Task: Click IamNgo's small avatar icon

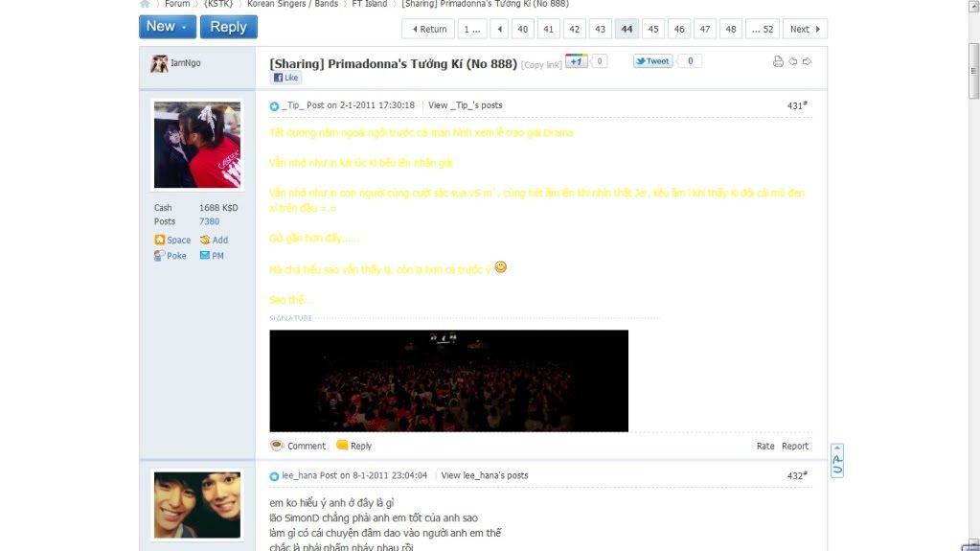Action: tap(159, 63)
